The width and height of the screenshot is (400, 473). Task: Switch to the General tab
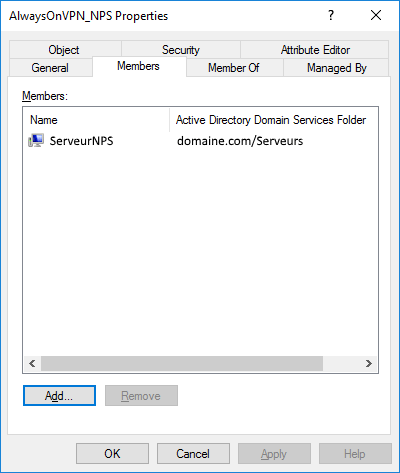point(50,68)
